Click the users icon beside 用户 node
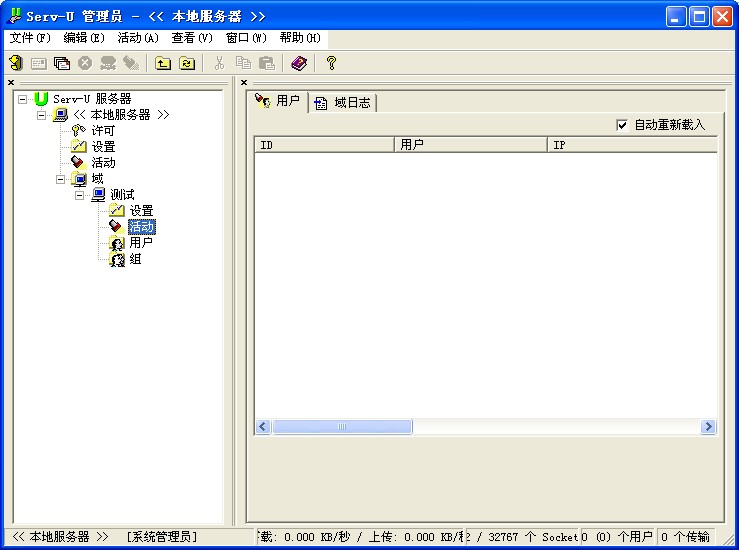 click(x=117, y=243)
